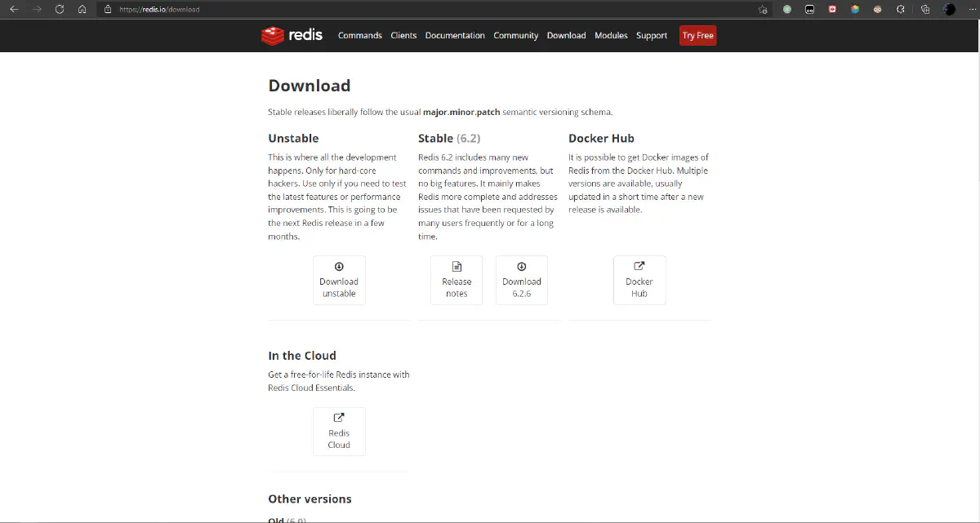Open the Modules nav item
980x523 pixels.
pyautogui.click(x=611, y=36)
